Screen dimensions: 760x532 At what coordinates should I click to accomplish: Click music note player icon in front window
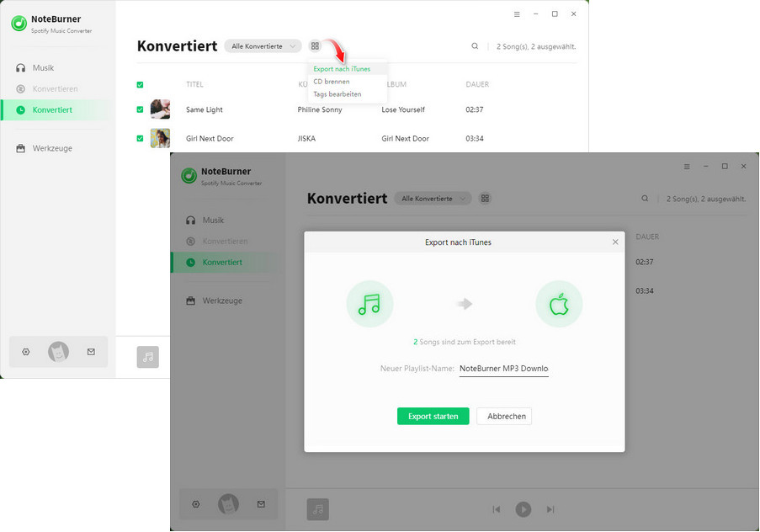coord(318,509)
